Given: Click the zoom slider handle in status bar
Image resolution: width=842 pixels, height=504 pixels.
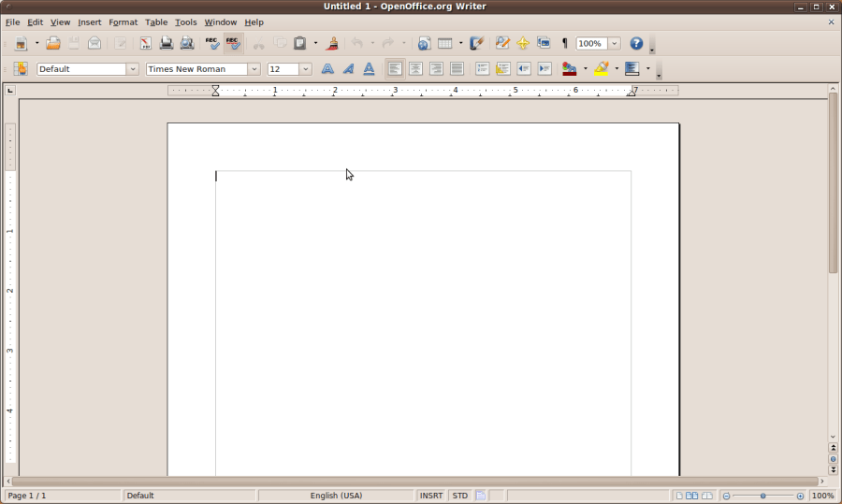Looking at the screenshot, I should click(x=763, y=496).
